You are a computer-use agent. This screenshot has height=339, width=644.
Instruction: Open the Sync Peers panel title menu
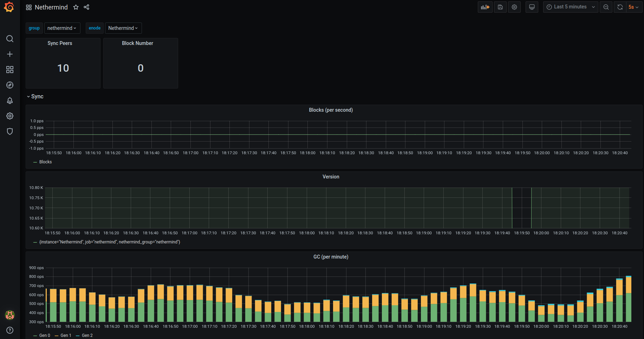(60, 43)
